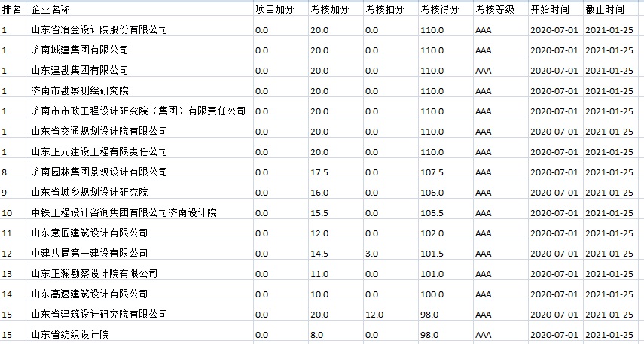Click the 考核扣分 column header
Viewport: 644px width, 344px height.
point(381,10)
